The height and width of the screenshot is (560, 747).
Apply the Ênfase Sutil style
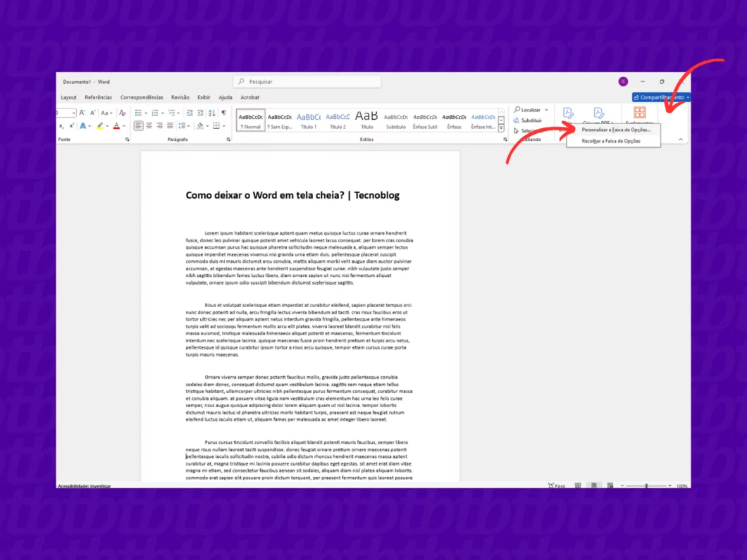(x=425, y=120)
